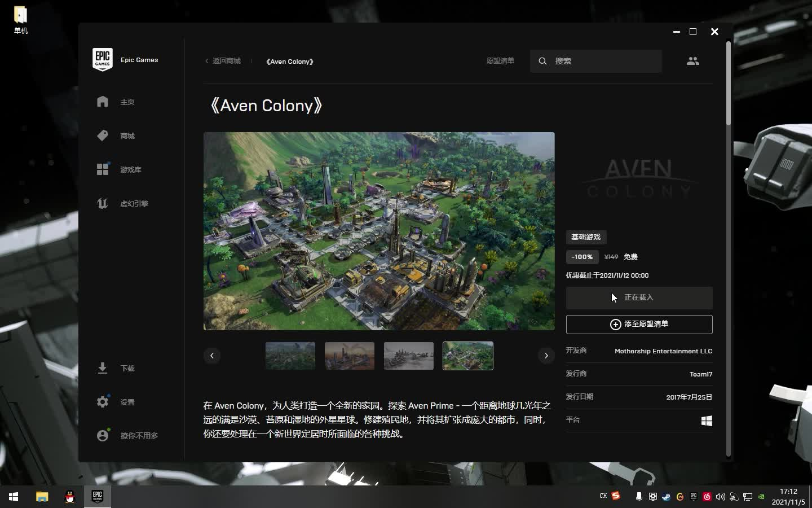The width and height of the screenshot is (812, 508).
Task: Open the 商城 store tag icon
Action: coord(102,135)
